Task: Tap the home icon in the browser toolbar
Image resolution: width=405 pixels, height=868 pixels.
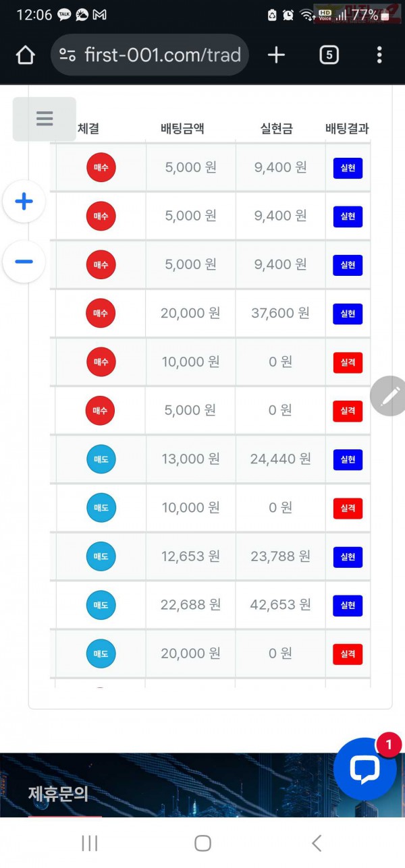Action: 25,55
